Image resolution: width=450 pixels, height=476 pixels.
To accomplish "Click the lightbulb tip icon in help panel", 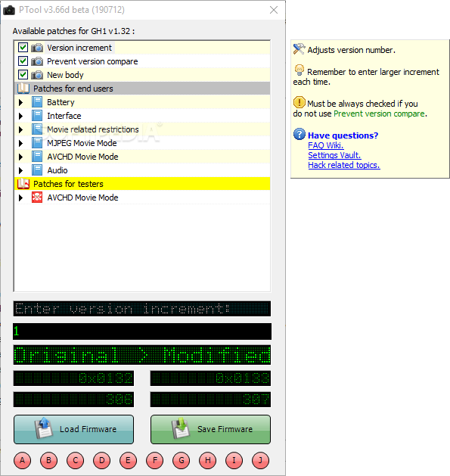I will [x=299, y=70].
